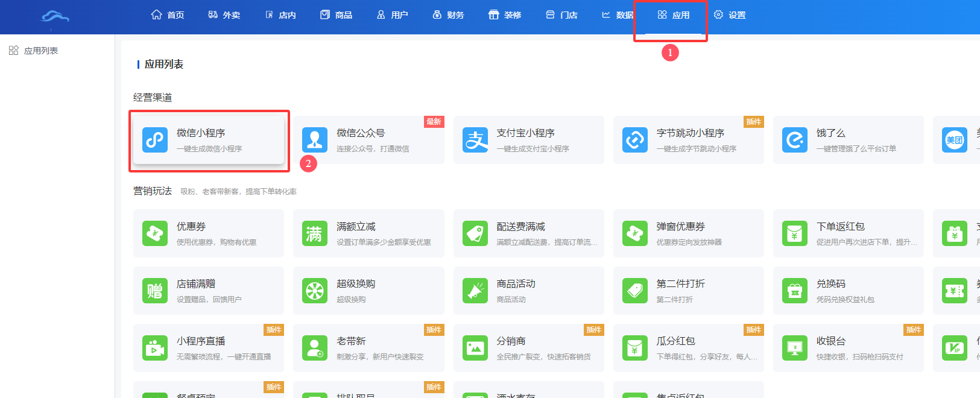This screenshot has height=398, width=980.
Task: Click the 经营渠道 section heading
Action: (153, 98)
